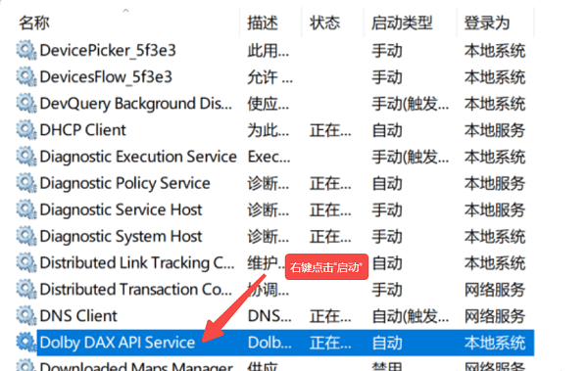Select the DevQuery Background Dis... service

pyautogui.click(x=136, y=104)
